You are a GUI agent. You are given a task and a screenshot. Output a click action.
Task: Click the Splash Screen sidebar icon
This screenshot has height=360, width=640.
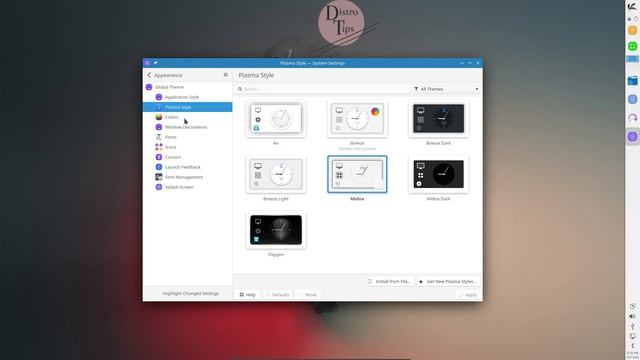[159, 187]
